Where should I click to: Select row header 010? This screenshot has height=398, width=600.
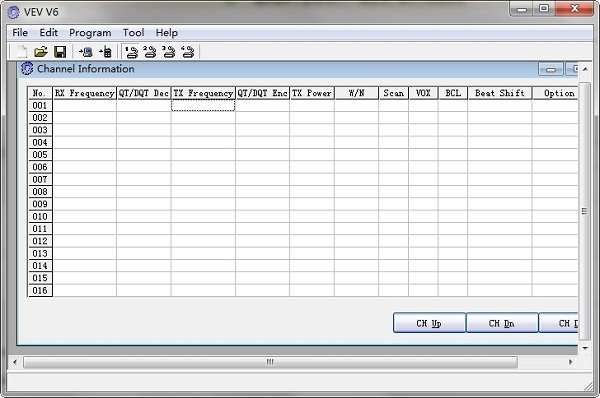click(x=40, y=216)
